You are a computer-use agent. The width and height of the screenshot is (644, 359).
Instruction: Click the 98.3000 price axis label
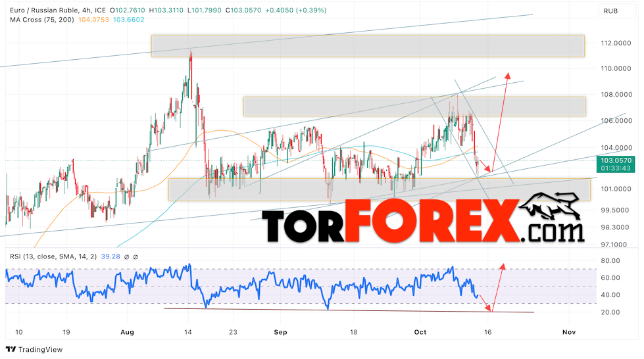pos(615,227)
